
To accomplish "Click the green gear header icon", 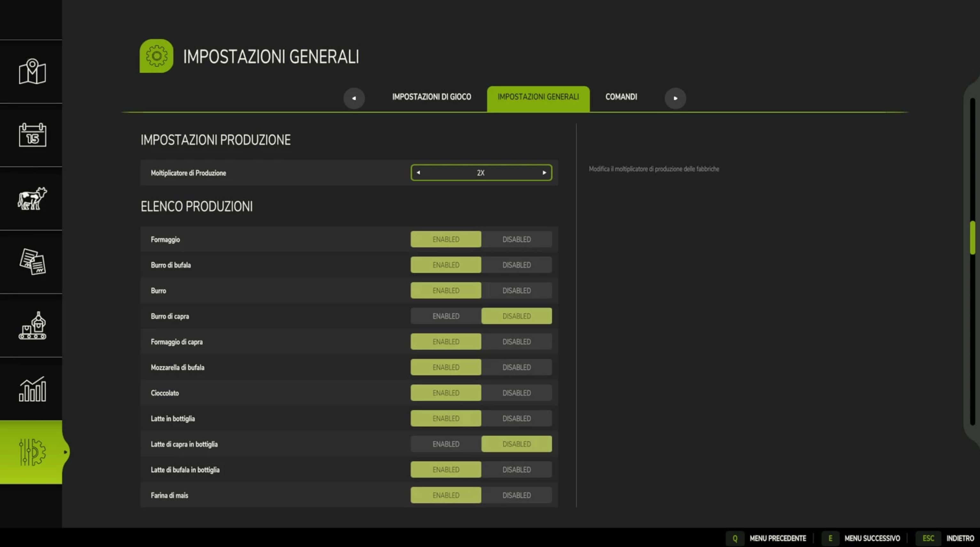I will point(156,56).
